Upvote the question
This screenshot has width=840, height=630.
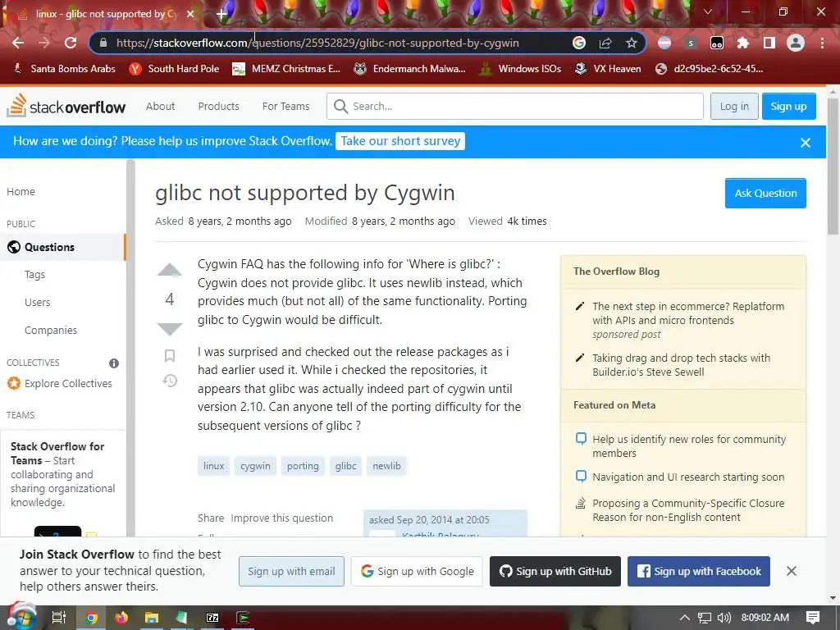tap(169, 269)
